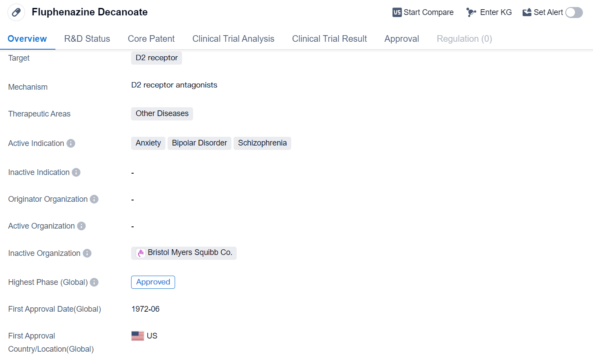Switch to the R&D Status tab
The image size is (593, 364).
click(87, 39)
